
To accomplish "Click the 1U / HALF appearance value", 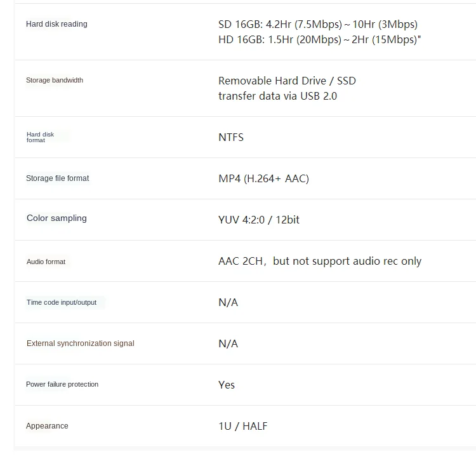I will [x=243, y=426].
